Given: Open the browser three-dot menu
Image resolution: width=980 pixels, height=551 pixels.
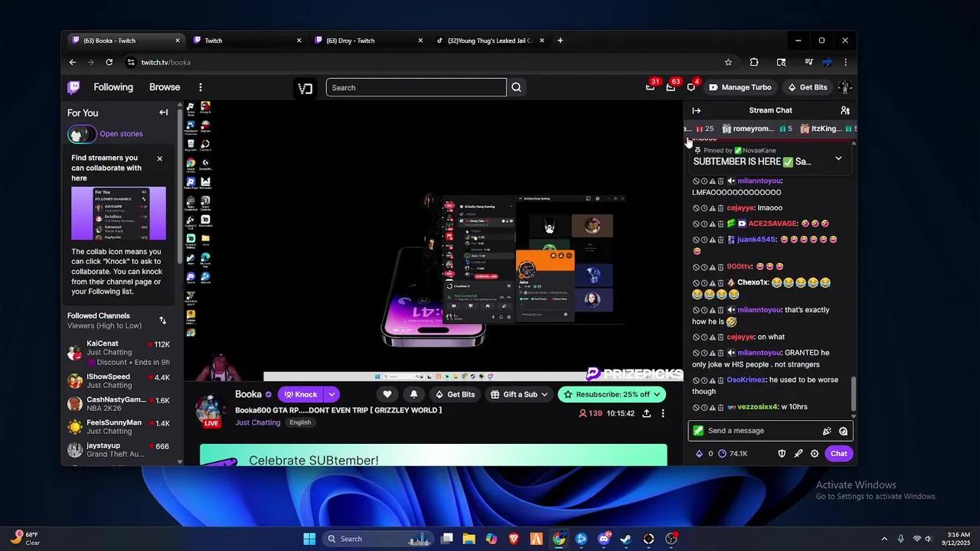Looking at the screenshot, I should [845, 62].
